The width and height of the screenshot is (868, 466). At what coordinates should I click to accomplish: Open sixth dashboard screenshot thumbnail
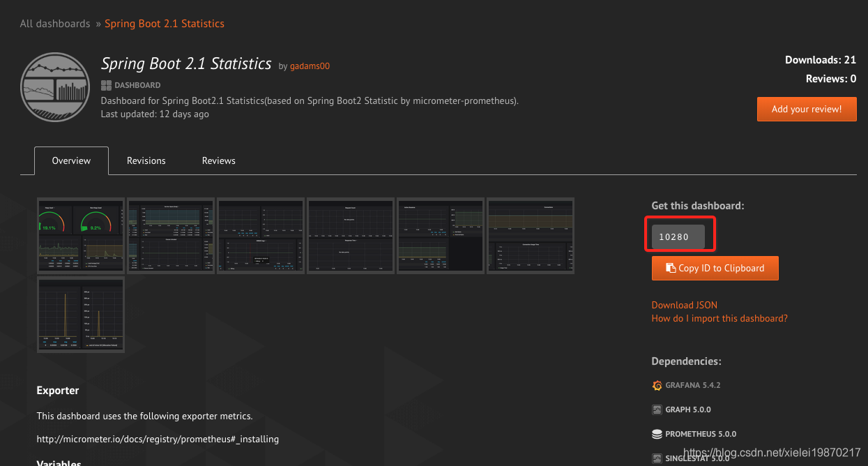(x=531, y=235)
